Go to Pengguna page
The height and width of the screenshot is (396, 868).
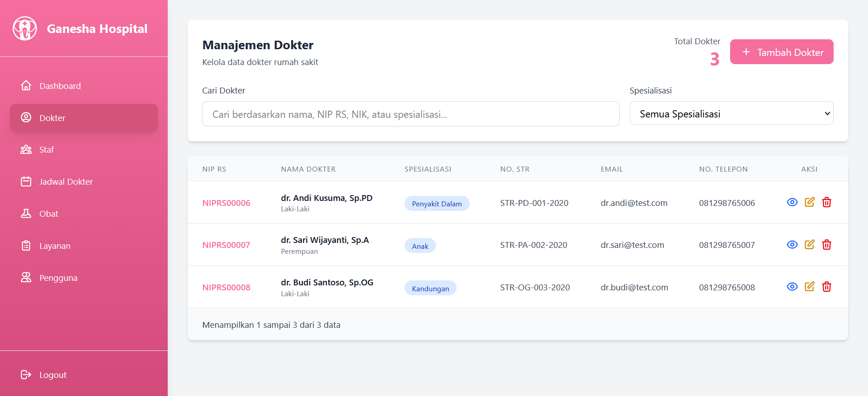point(84,278)
